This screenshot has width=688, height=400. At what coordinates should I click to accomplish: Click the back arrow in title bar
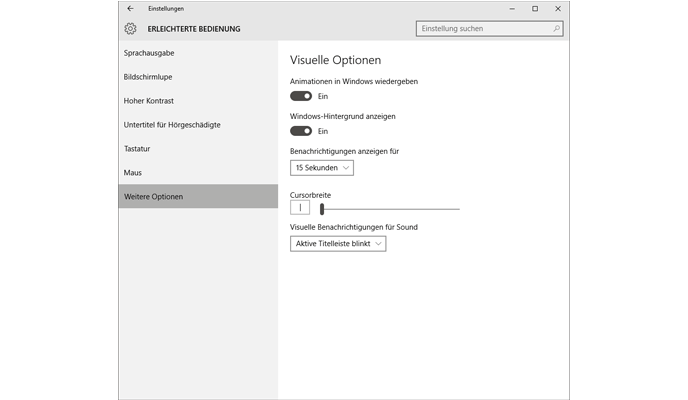(x=130, y=8)
